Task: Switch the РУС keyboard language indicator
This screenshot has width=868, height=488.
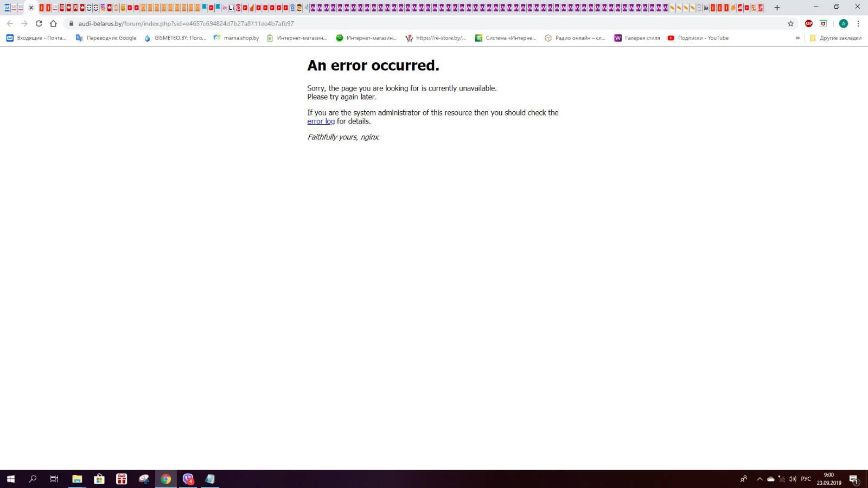Action: [806, 479]
